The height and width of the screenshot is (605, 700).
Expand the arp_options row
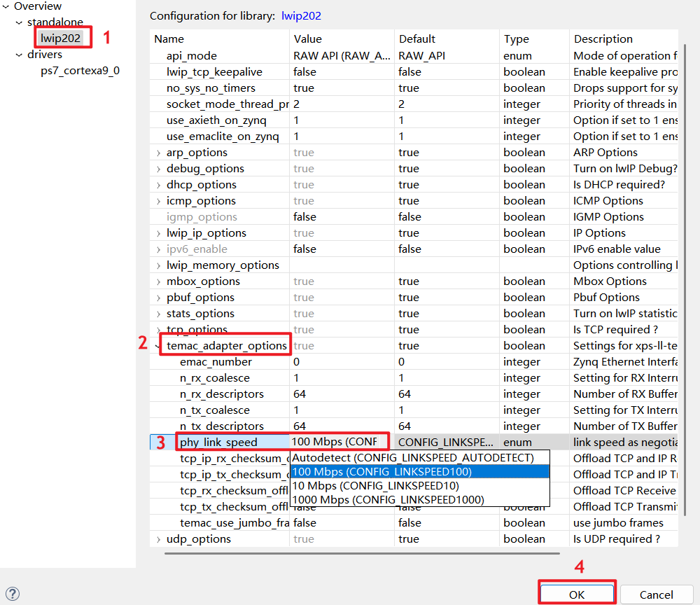pos(159,153)
